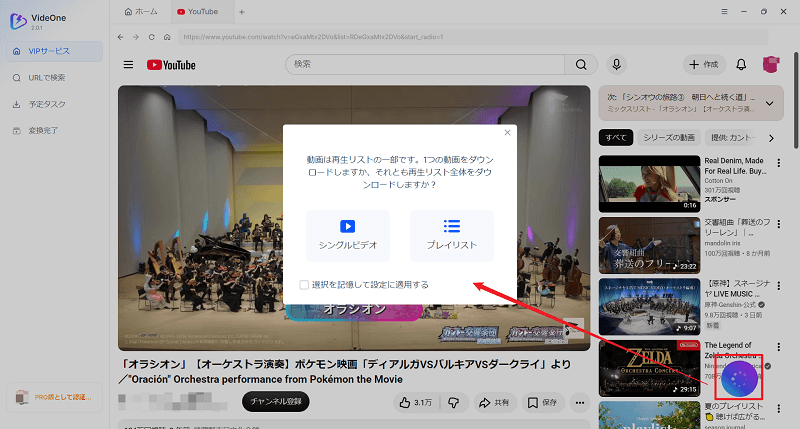The height and width of the screenshot is (429, 800).
Task: Click the floating VideOne download bubble
Action: click(x=739, y=378)
